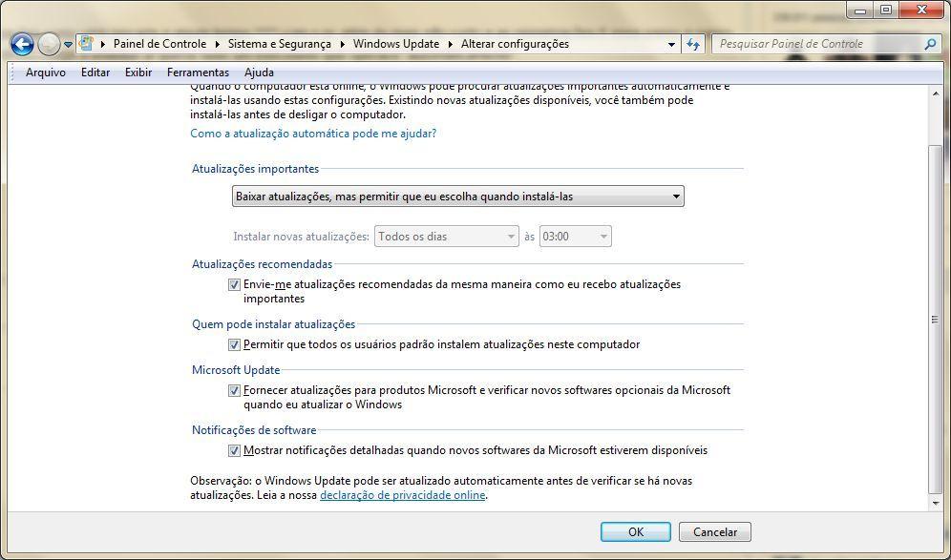Click the 'declaração de privacidade online' link
951x560 pixels.
click(402, 495)
